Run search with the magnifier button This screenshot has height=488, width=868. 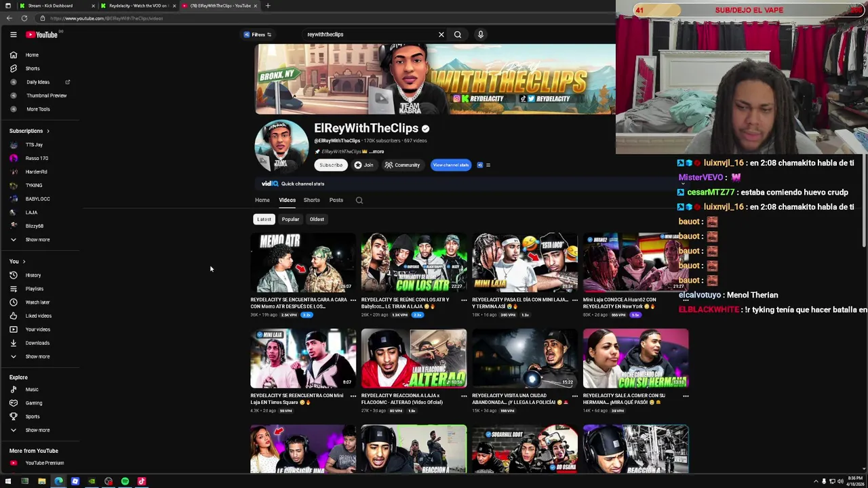tap(458, 35)
